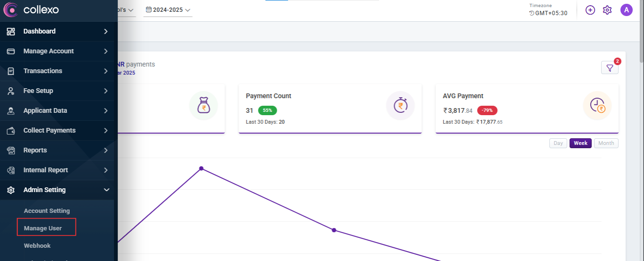The height and width of the screenshot is (261, 644).
Task: Open the settings gear in header
Action: click(x=607, y=10)
